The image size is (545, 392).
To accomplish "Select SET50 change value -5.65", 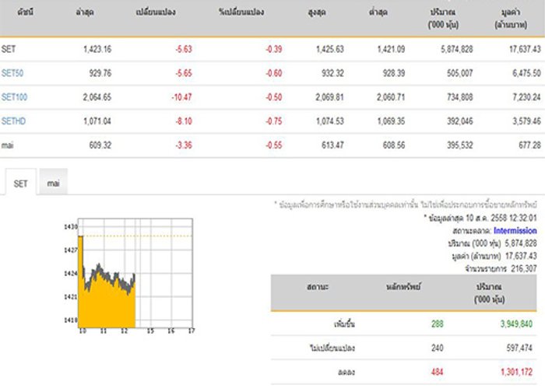I will pos(184,73).
